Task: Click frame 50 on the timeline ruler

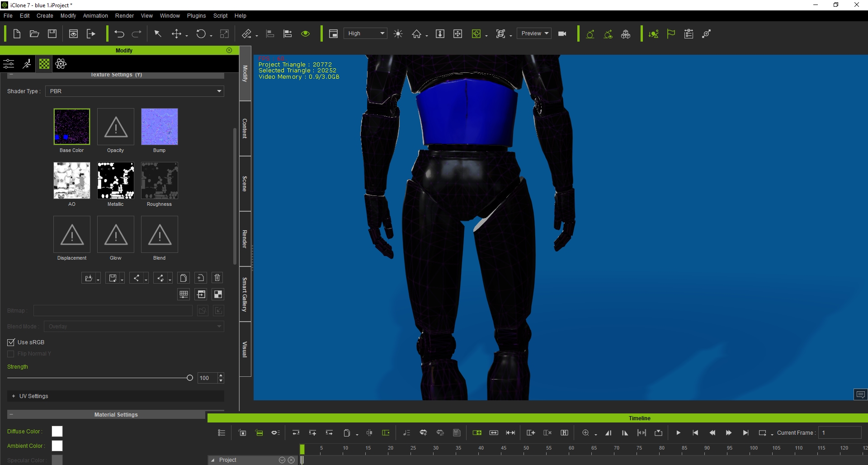Action: tap(526, 449)
